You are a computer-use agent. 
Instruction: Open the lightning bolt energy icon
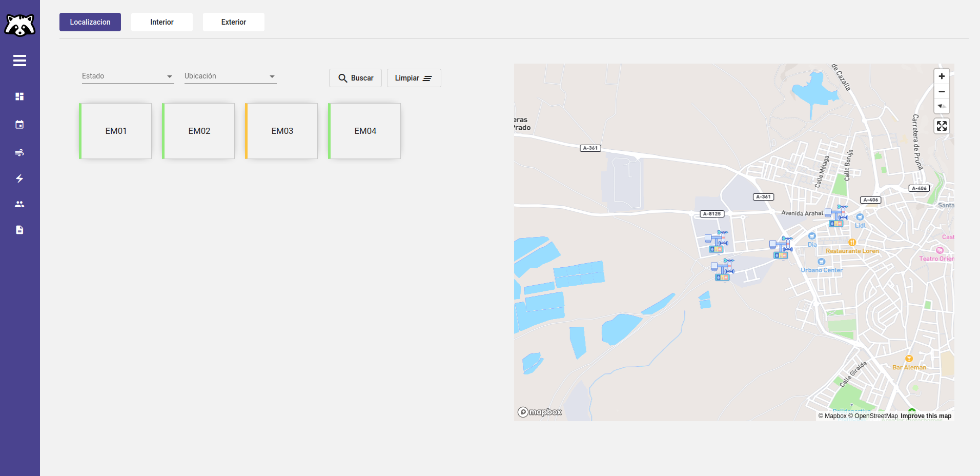tap(19, 179)
